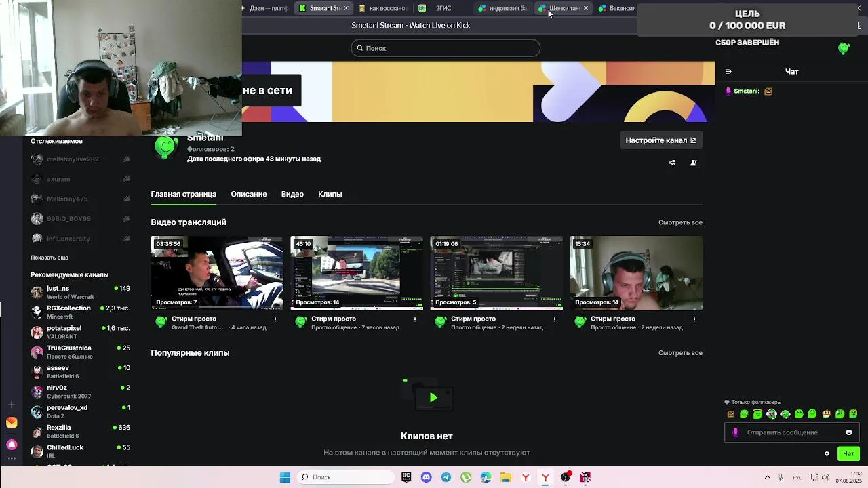
Task: Expand followed list with Показать еще
Action: tap(50, 258)
